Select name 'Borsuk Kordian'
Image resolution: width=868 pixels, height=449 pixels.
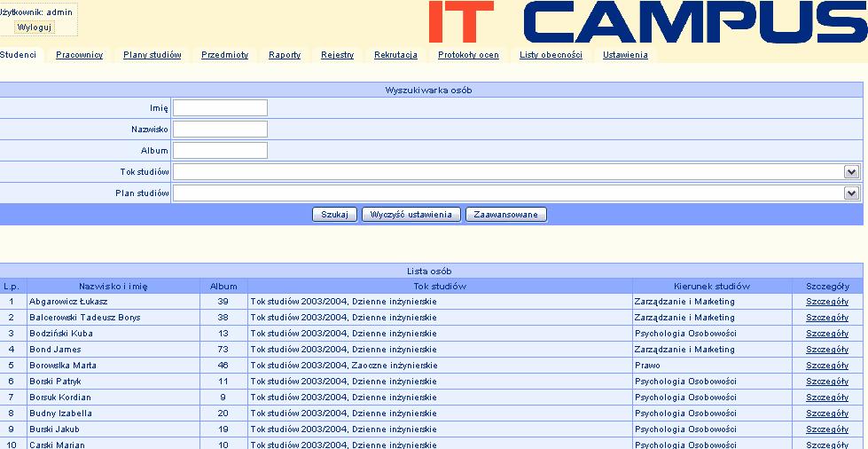point(59,398)
